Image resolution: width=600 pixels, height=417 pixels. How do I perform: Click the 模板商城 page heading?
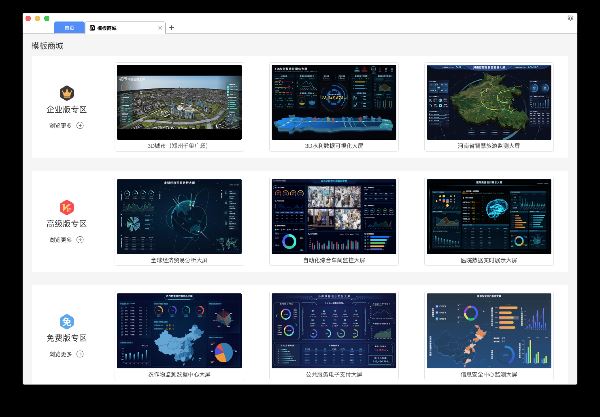pyautogui.click(x=47, y=46)
